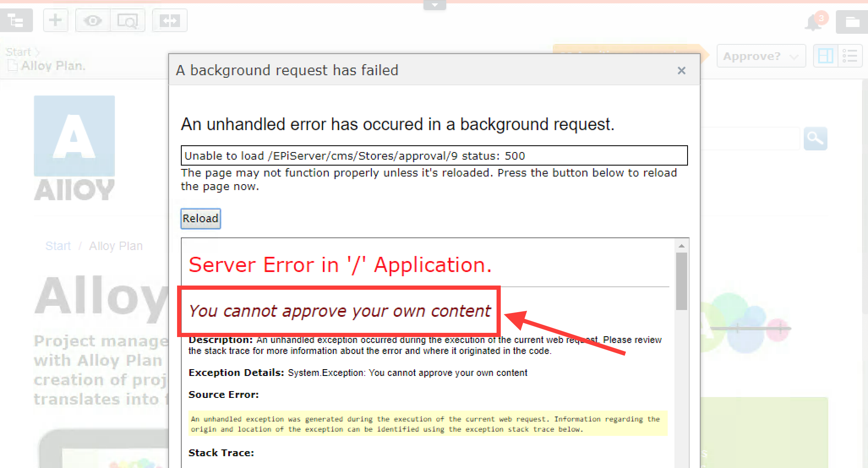Open notifications bell with 3 alerts

(813, 22)
